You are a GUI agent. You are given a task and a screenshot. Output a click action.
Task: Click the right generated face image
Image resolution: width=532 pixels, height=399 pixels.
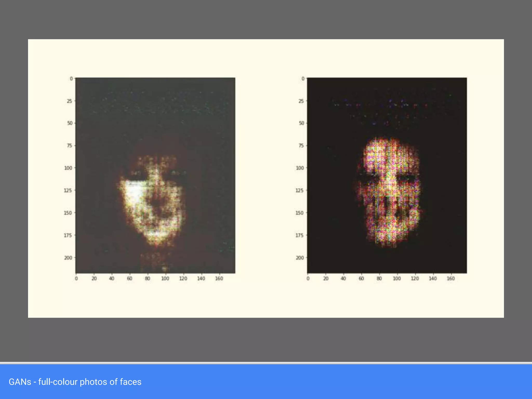click(x=387, y=175)
